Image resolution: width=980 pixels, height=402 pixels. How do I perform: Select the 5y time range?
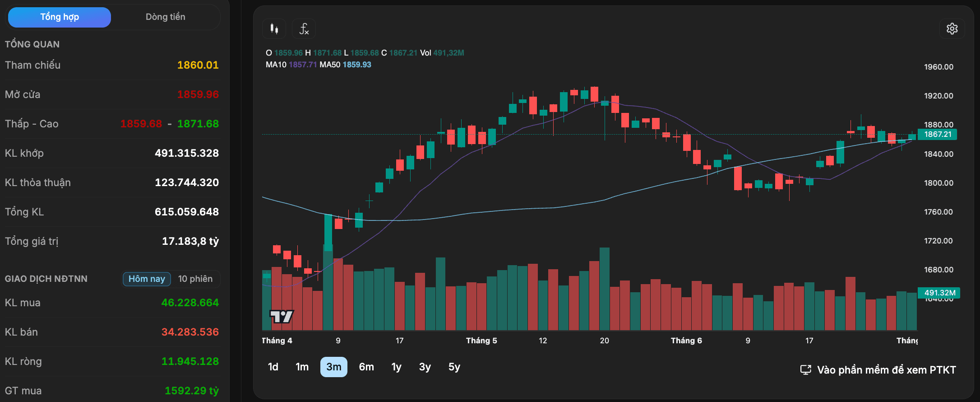454,367
